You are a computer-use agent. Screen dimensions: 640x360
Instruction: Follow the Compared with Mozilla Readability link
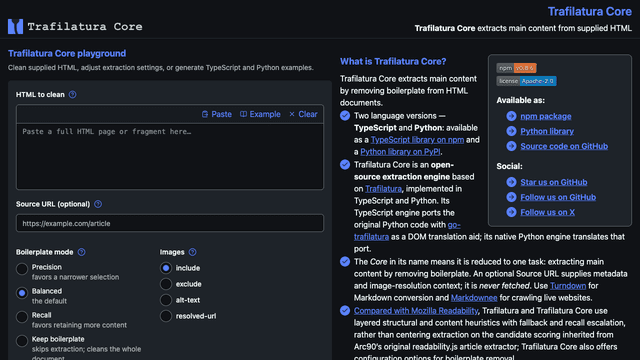pyautogui.click(x=416, y=311)
